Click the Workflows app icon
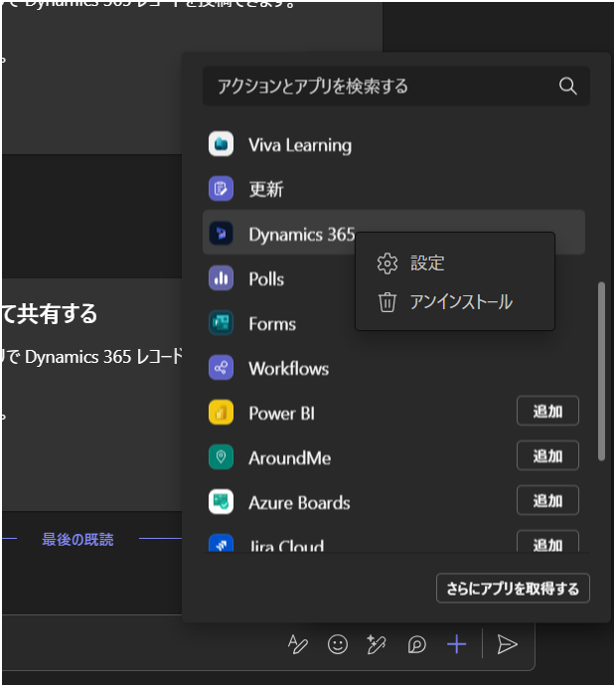The height and width of the screenshot is (687, 616). pyautogui.click(x=221, y=368)
